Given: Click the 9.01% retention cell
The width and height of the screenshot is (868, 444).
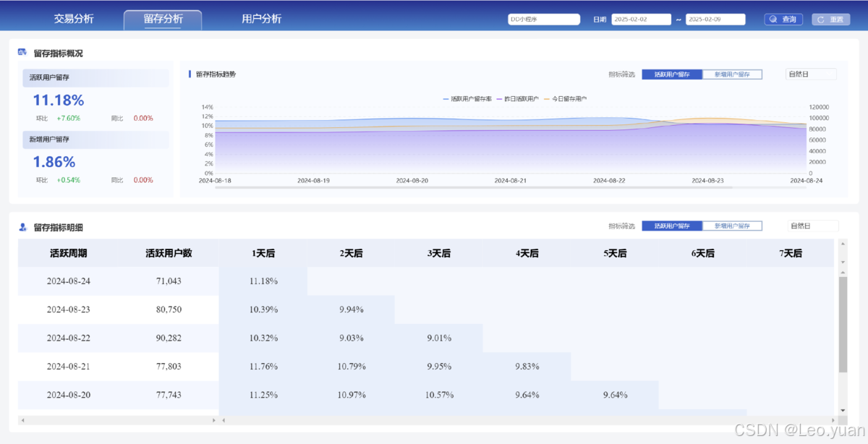Looking at the screenshot, I should coord(439,338).
